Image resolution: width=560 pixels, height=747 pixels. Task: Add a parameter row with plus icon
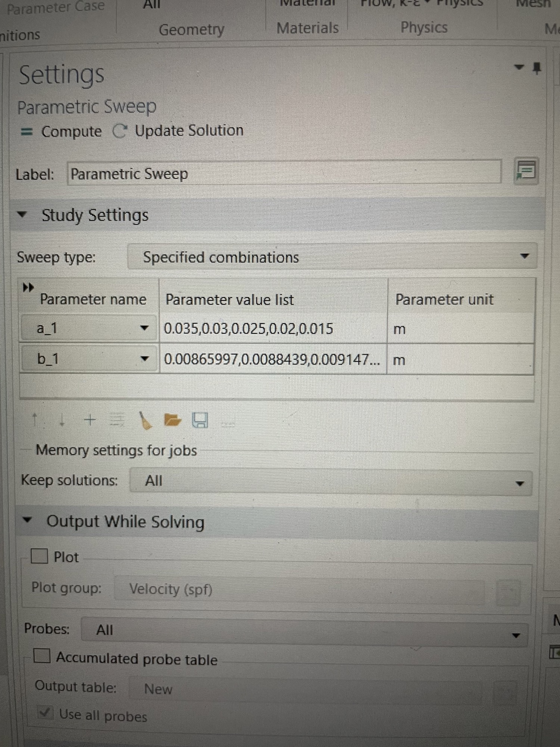coord(90,420)
